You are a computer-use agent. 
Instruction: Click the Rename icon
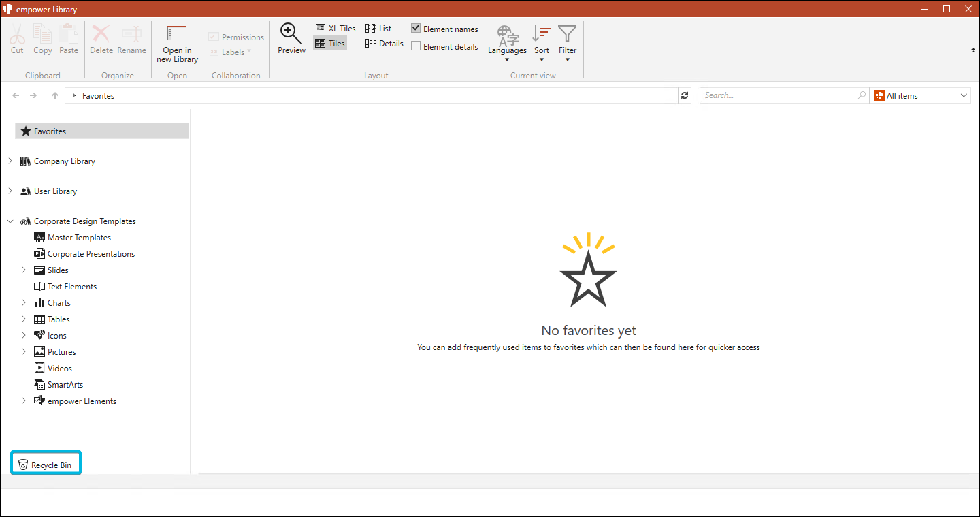click(x=131, y=33)
